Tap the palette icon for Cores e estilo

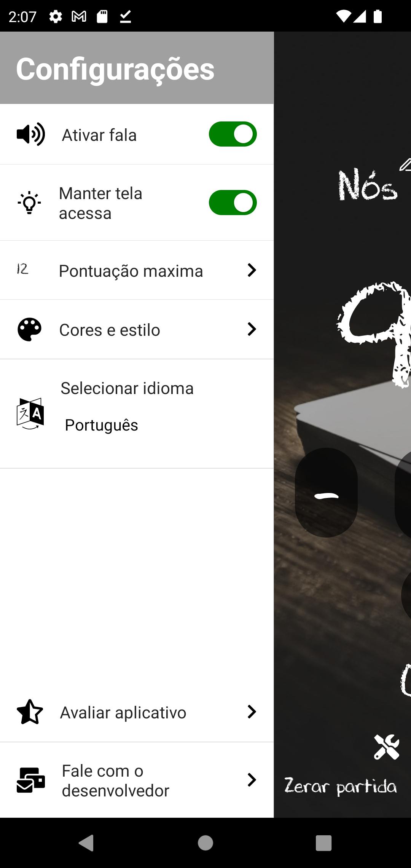tap(30, 329)
